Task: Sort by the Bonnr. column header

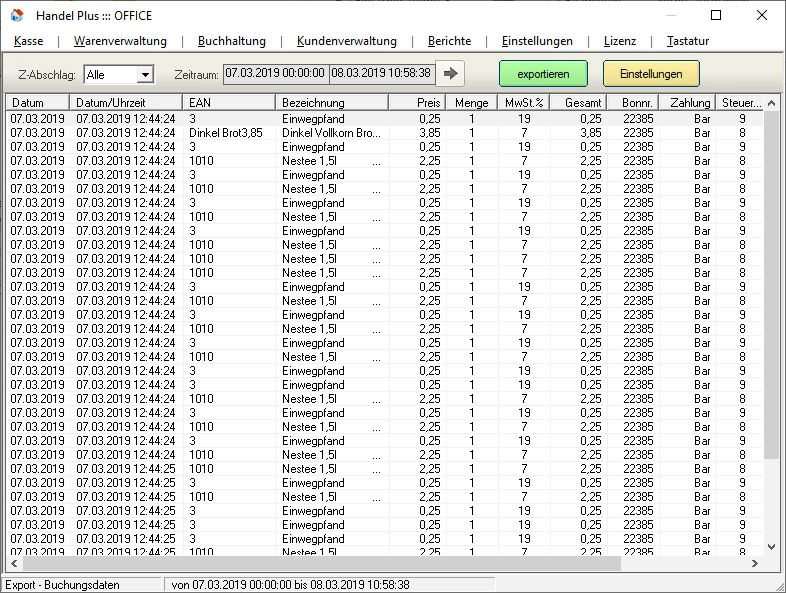Action: [633, 103]
